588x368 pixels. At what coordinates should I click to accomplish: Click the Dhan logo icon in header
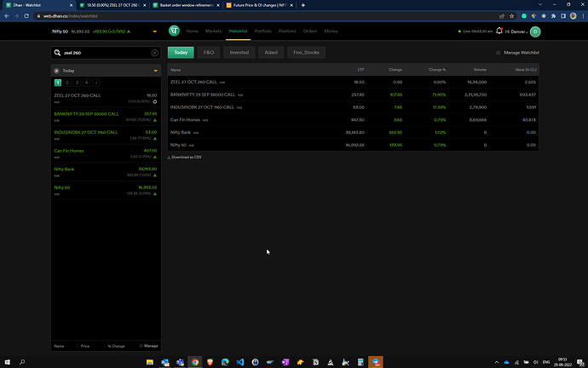(174, 32)
